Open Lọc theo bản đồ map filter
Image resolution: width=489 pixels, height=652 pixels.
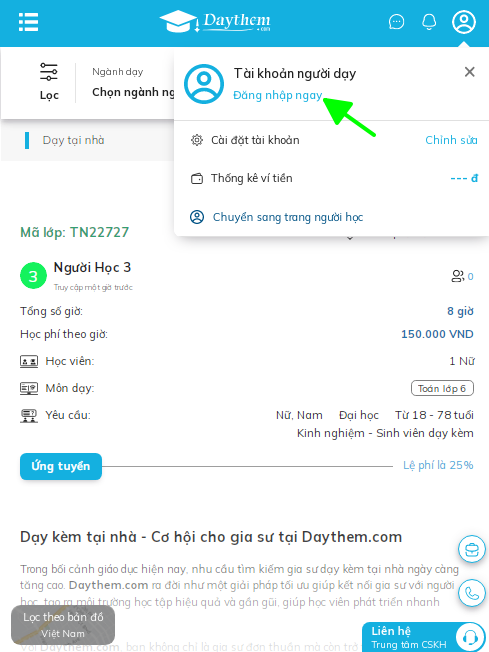tap(63, 625)
